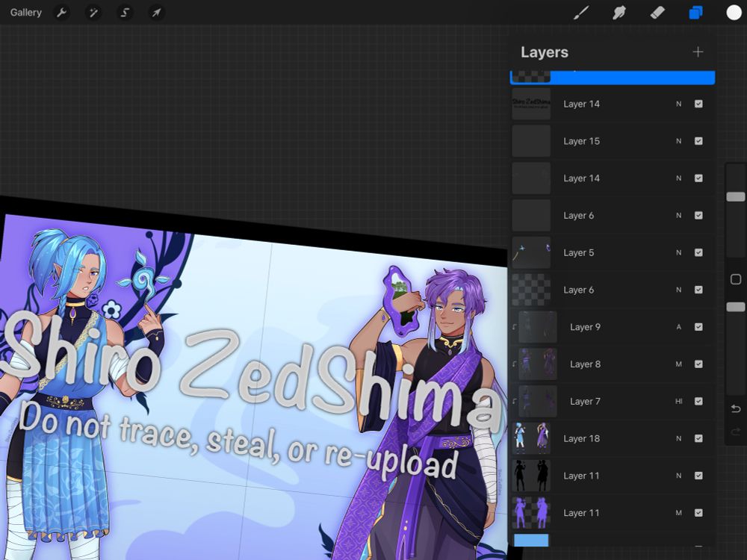747x560 pixels.
Task: Undo the last action with sidebar arrow
Action: 736,408
